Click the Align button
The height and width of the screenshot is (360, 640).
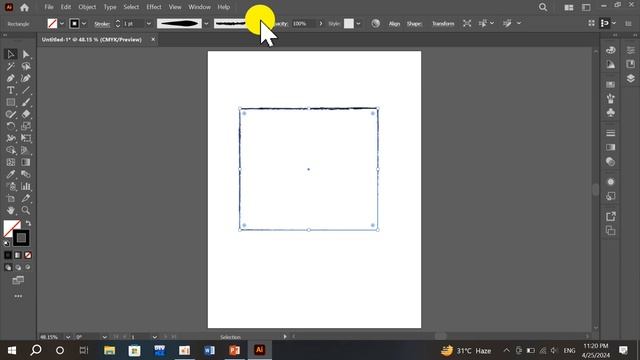[394, 24]
